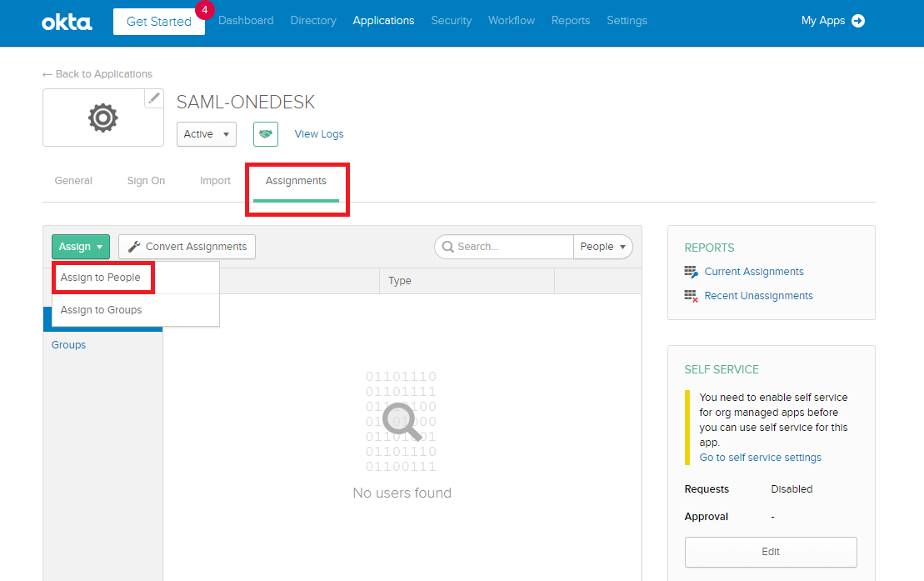Open Dashboard in top navigation
Viewport: 924px width, 581px height.
246,21
